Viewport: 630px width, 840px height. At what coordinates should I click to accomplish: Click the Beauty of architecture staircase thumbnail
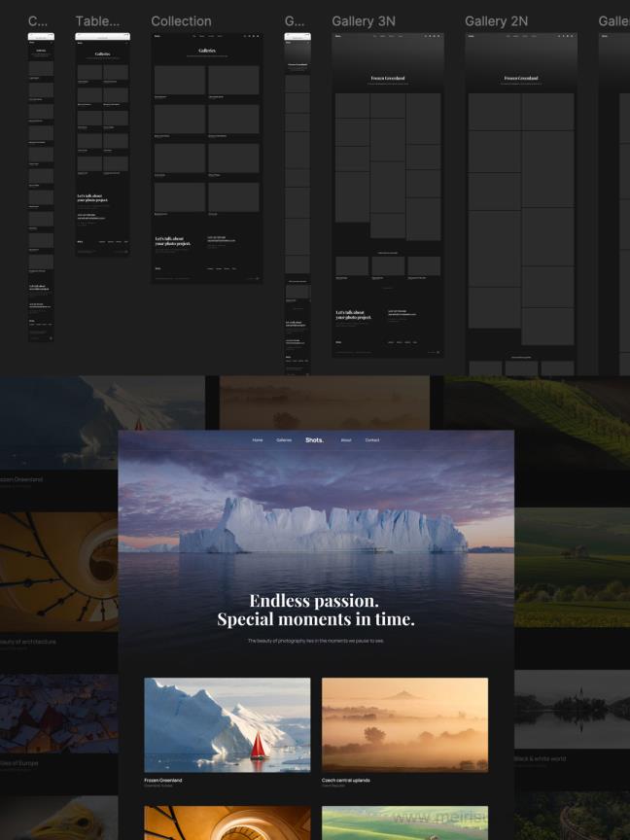58,572
